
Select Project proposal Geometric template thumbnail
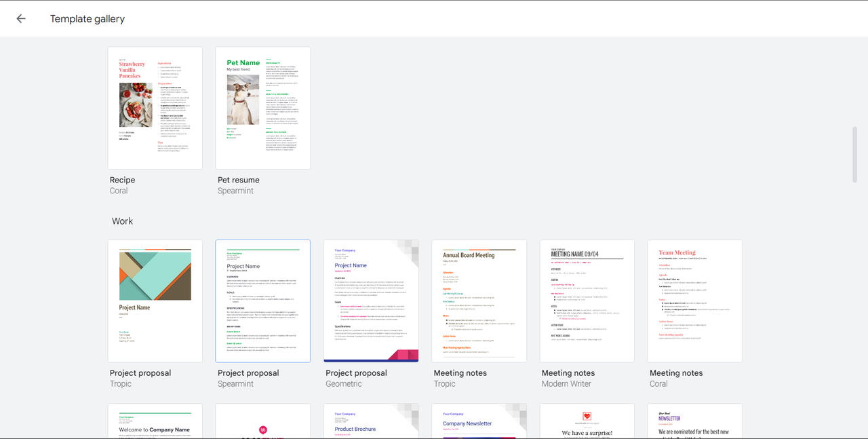[371, 301]
